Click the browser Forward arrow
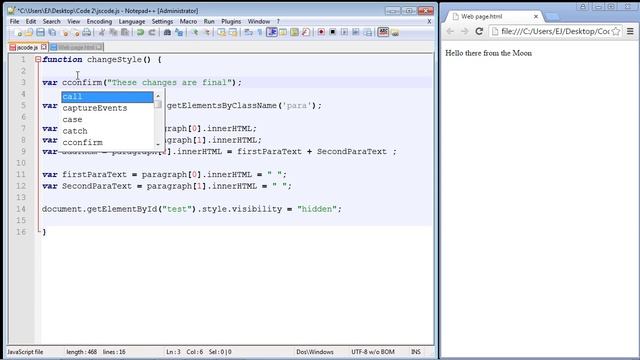The width and height of the screenshot is (640, 360). [x=464, y=31]
